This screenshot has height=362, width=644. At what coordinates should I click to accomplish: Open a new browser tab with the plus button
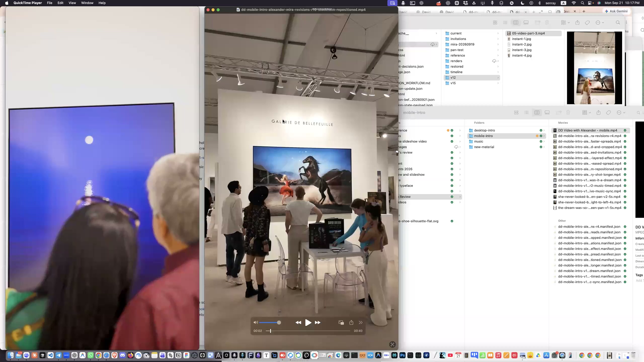click(x=584, y=11)
